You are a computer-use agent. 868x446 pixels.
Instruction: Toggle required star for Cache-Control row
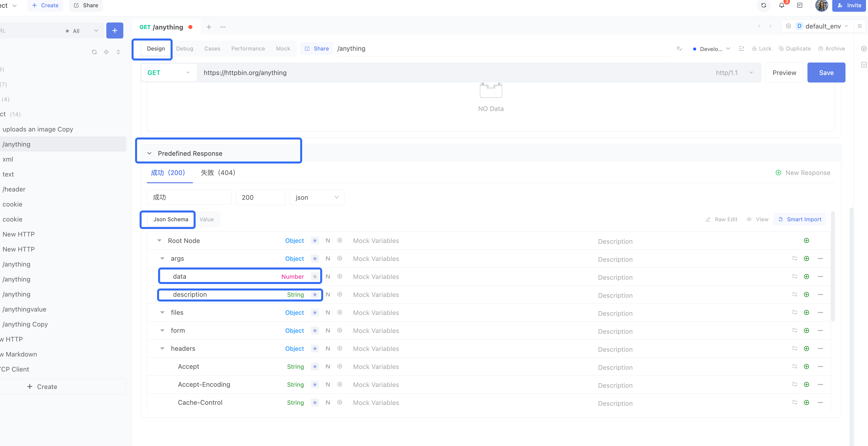315,402
